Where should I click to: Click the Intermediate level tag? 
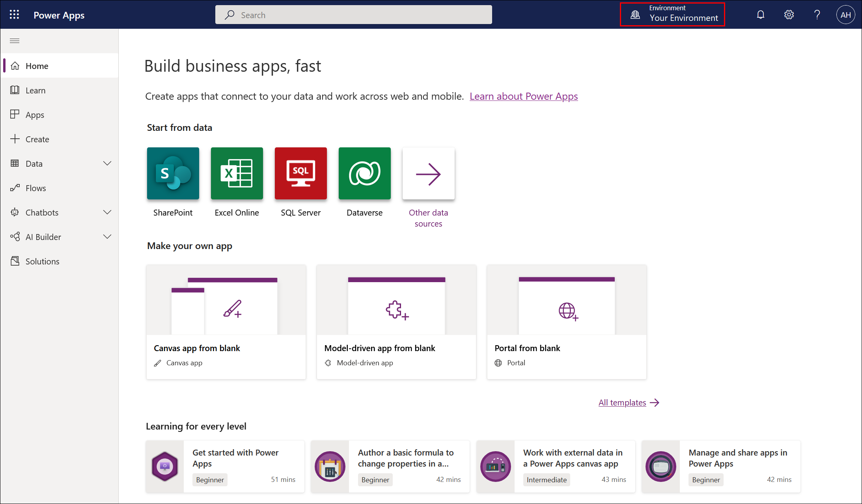point(547,480)
